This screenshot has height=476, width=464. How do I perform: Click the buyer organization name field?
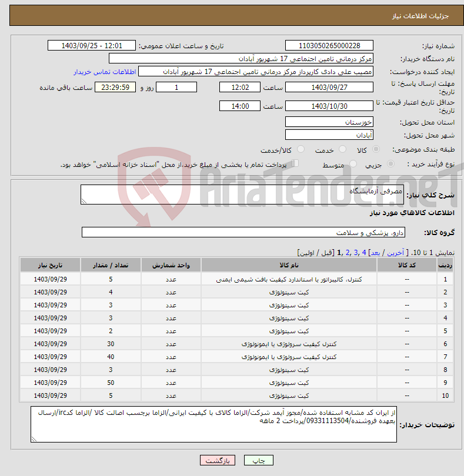241,59
